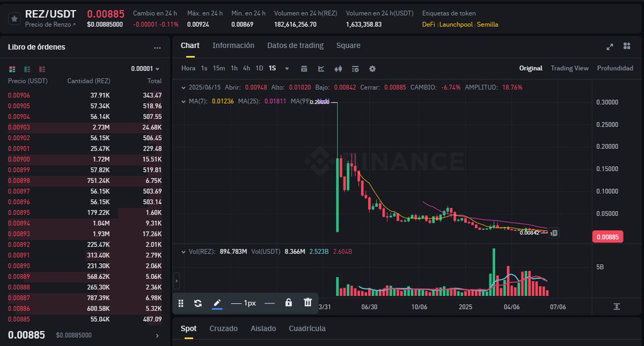Select the 15m chart interval
Image resolution: width=644 pixels, height=346 pixels.
(219, 69)
